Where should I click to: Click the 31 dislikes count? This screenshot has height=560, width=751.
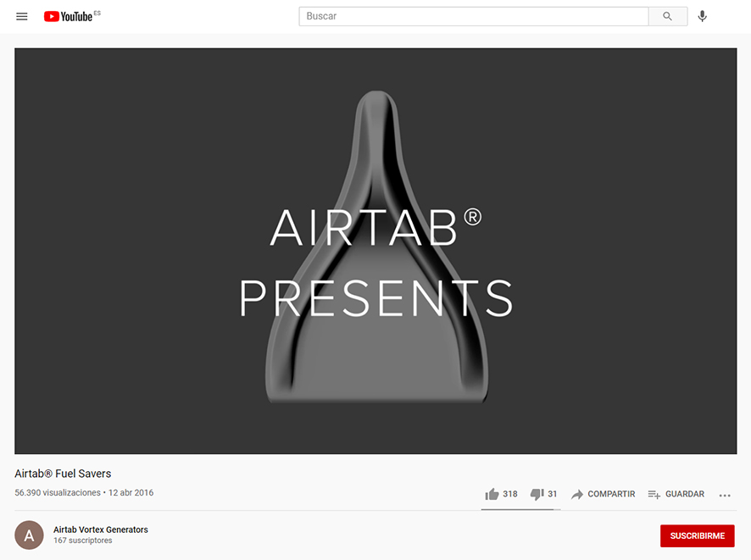click(x=553, y=494)
